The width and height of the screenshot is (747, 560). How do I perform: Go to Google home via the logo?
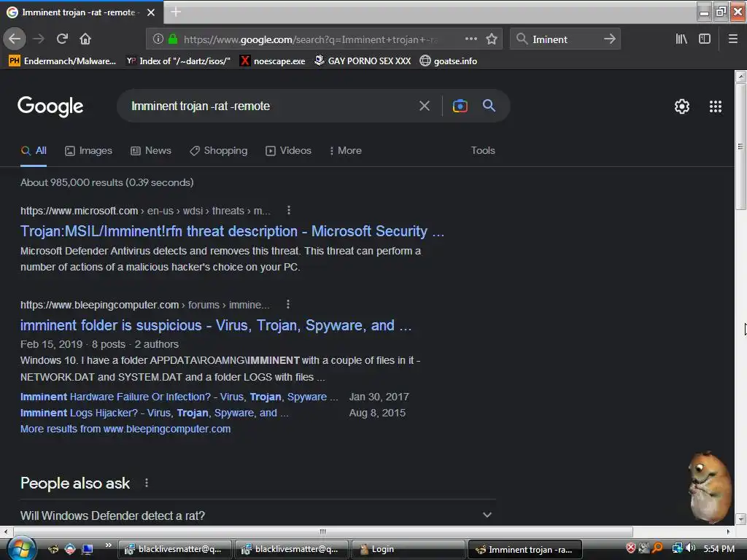point(50,106)
